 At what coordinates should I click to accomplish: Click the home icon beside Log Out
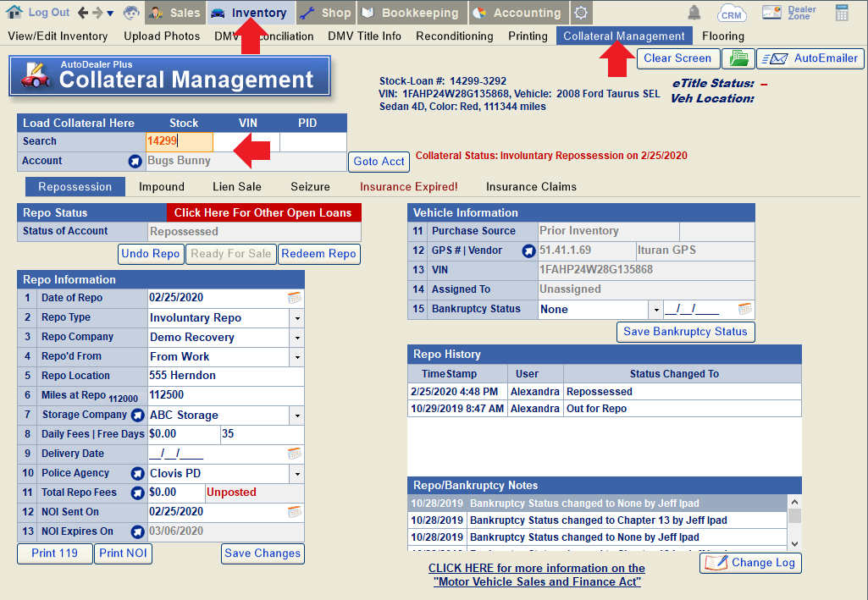coord(14,12)
